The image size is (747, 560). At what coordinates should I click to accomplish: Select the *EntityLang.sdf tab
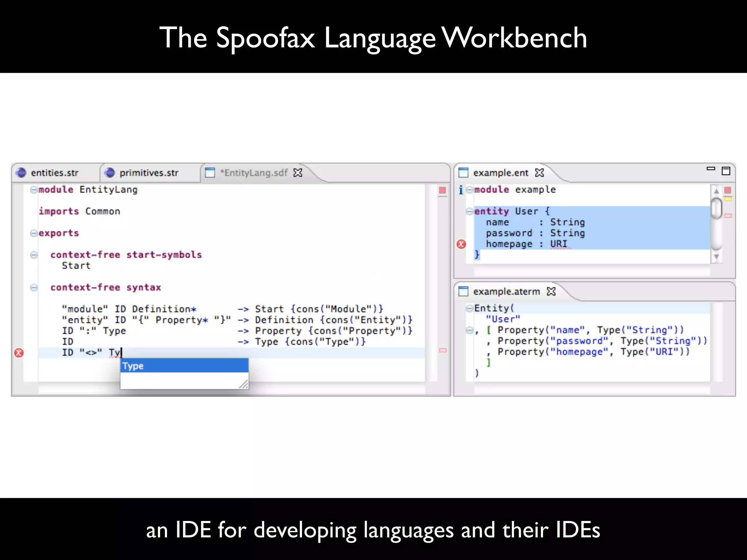point(254,173)
